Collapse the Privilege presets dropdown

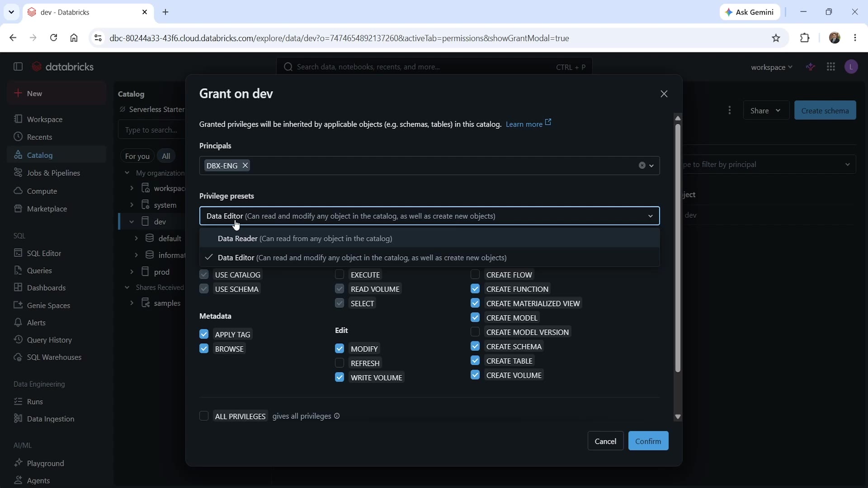(x=650, y=216)
